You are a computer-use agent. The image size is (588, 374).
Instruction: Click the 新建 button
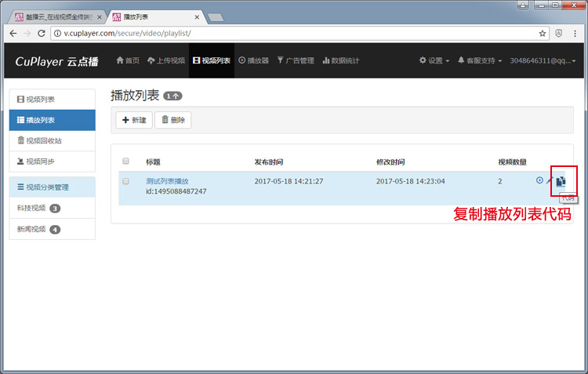[x=134, y=120]
